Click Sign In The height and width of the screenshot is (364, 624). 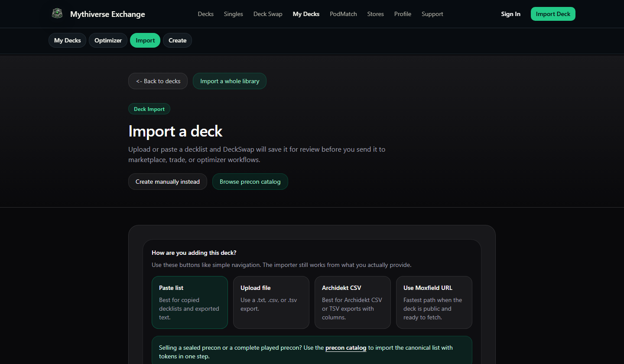[x=510, y=14]
